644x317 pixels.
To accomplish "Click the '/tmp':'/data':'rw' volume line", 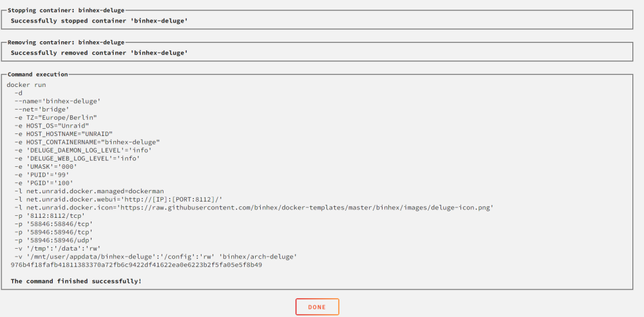I will point(57,249).
